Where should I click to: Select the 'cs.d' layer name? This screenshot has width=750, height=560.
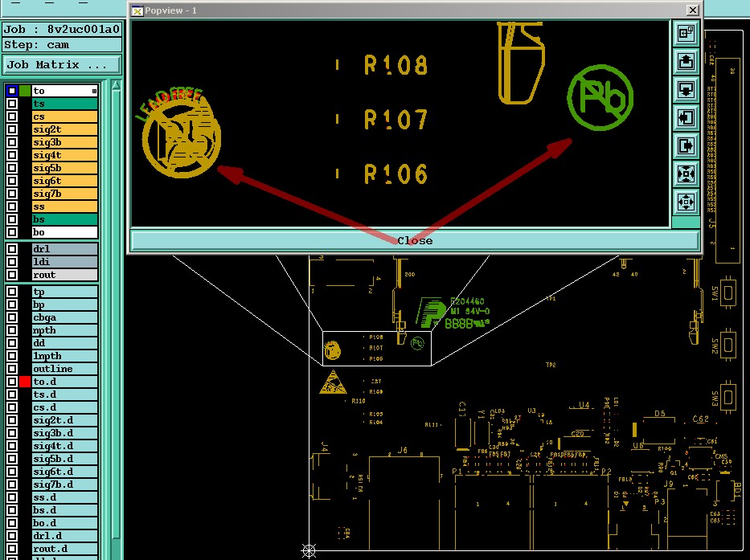(x=64, y=408)
